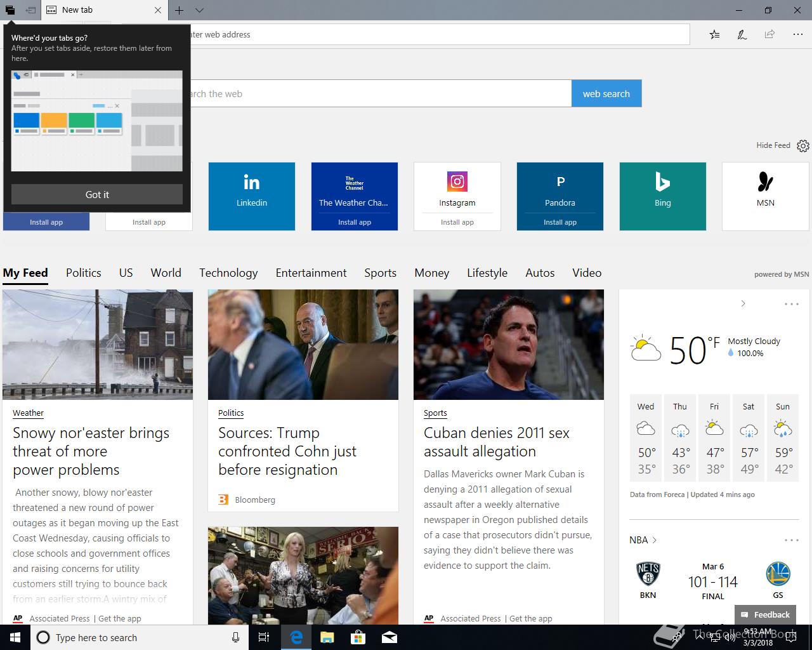The width and height of the screenshot is (812, 650).
Task: Install app under Instagram tile
Action: click(457, 222)
